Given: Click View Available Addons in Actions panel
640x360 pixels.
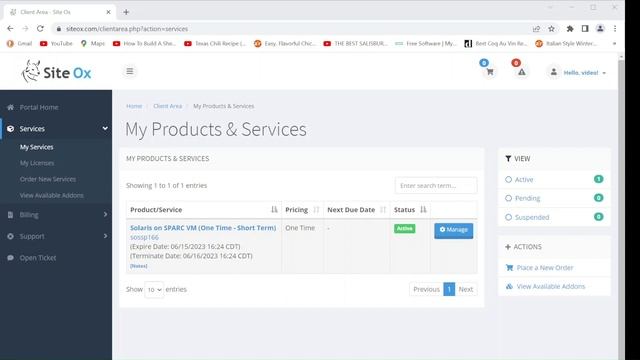Looking at the screenshot, I should (x=551, y=287).
